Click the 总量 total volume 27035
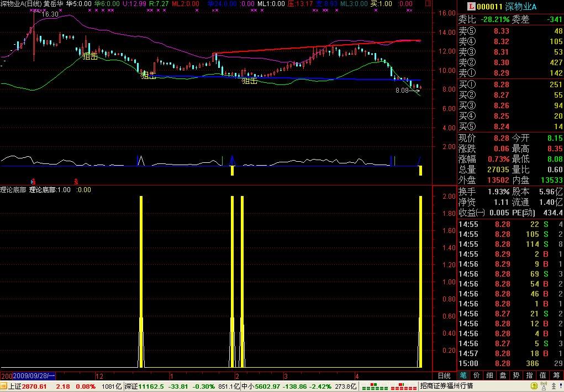The image size is (564, 392). tap(498, 169)
